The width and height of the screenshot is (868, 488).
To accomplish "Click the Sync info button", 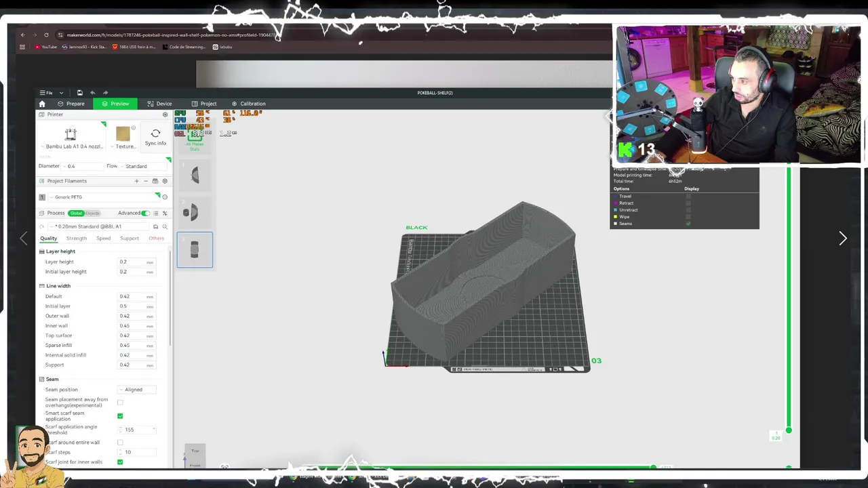I will pyautogui.click(x=155, y=137).
